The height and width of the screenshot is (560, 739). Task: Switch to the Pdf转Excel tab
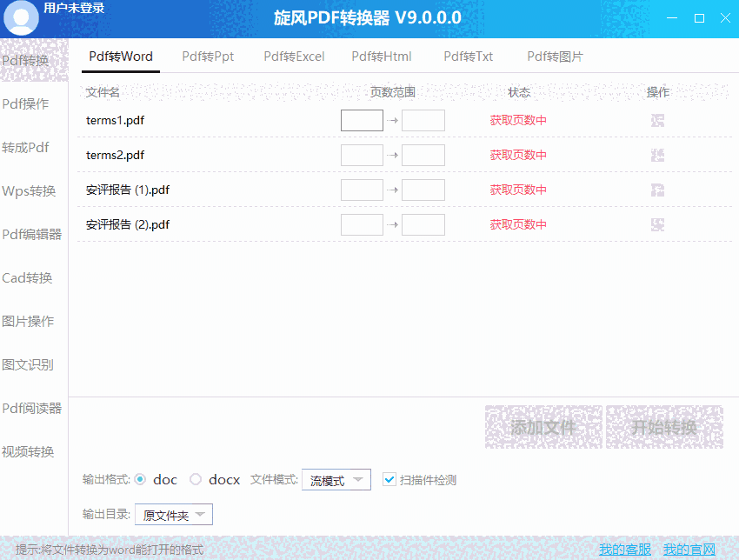294,56
